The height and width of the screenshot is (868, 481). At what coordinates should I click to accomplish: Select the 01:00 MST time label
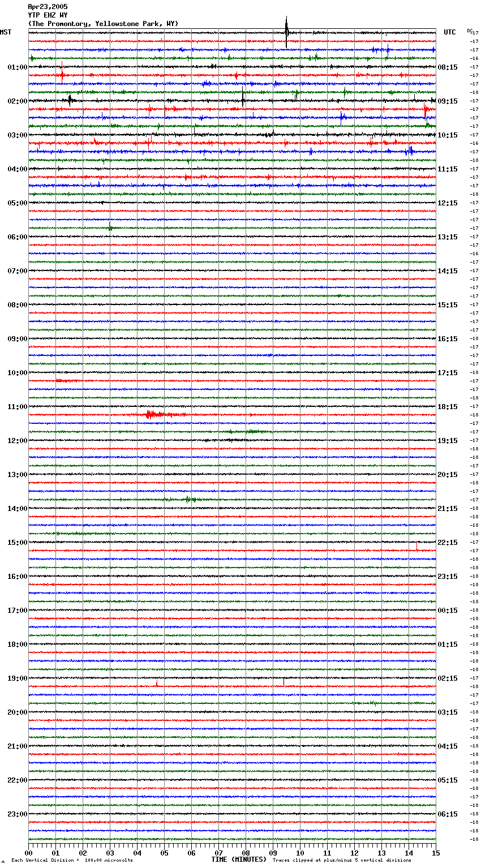[18, 67]
